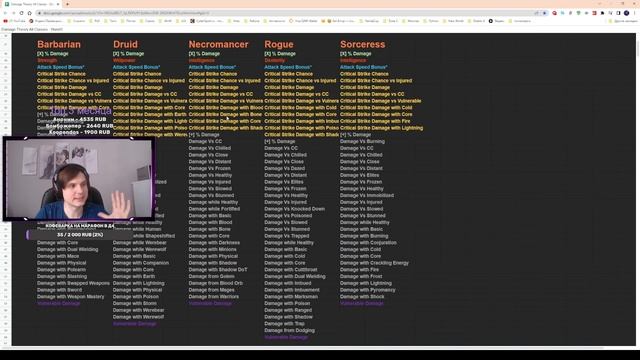This screenshot has height=360, width=640.
Task: Click Damage with Minions
Action: [212, 249]
